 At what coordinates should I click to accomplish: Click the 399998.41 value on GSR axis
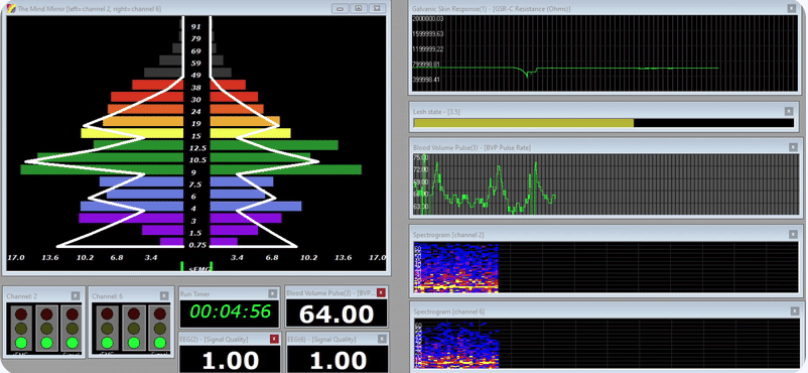click(x=427, y=80)
